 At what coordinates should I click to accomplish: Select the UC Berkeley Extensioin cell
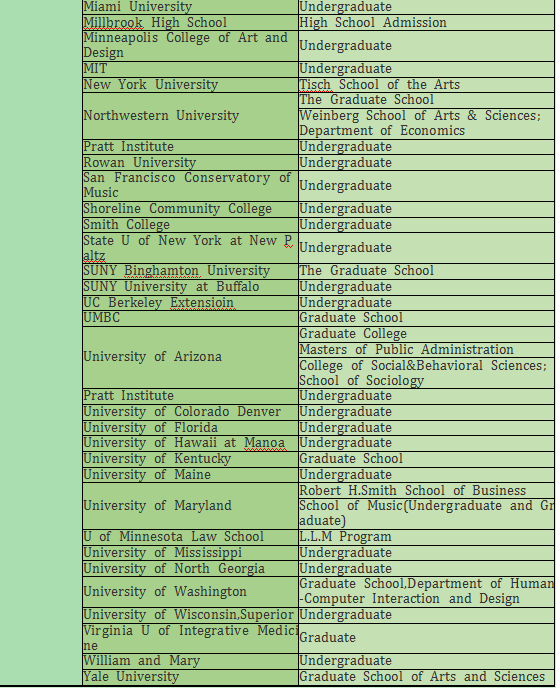190,302
